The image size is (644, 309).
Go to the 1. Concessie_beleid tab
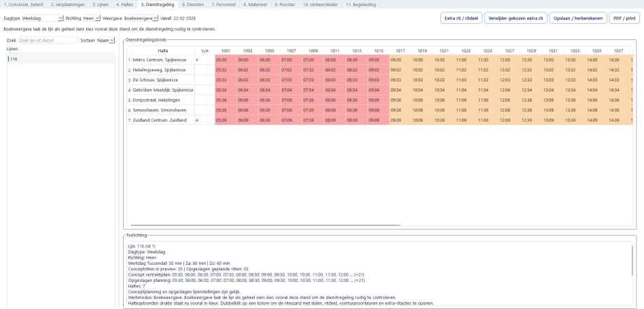pyautogui.click(x=23, y=4)
